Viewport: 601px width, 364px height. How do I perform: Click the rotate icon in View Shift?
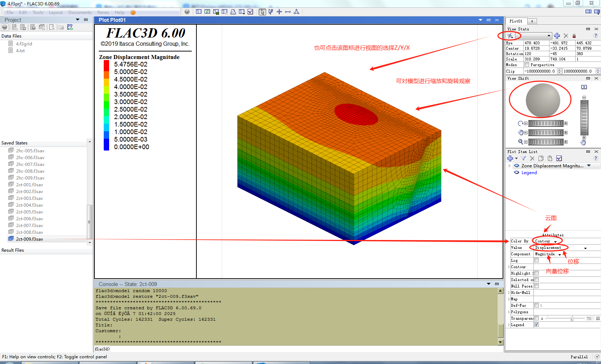521,123
